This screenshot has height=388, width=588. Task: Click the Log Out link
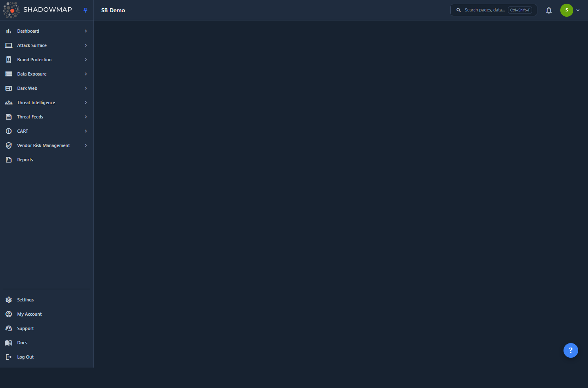[25, 357]
